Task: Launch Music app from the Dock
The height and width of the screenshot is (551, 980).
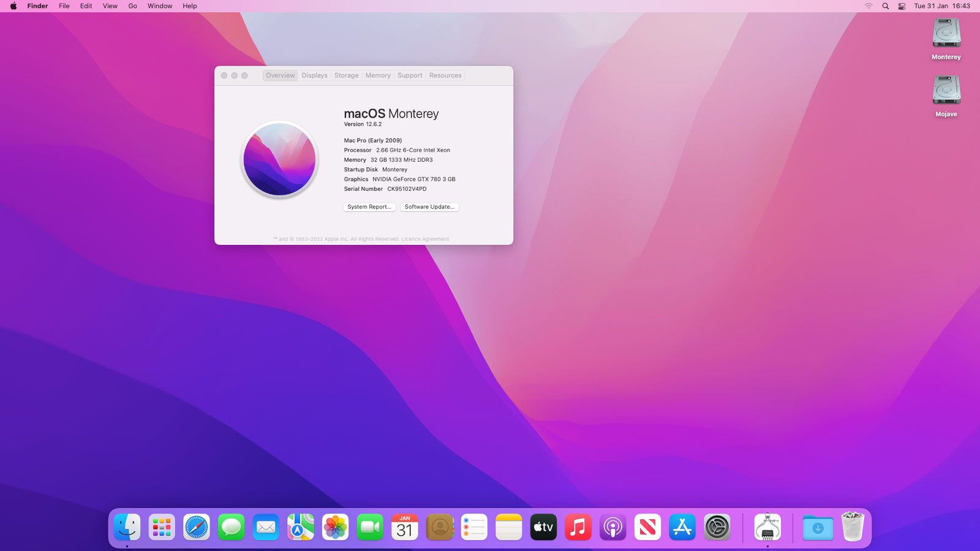Action: (x=578, y=527)
